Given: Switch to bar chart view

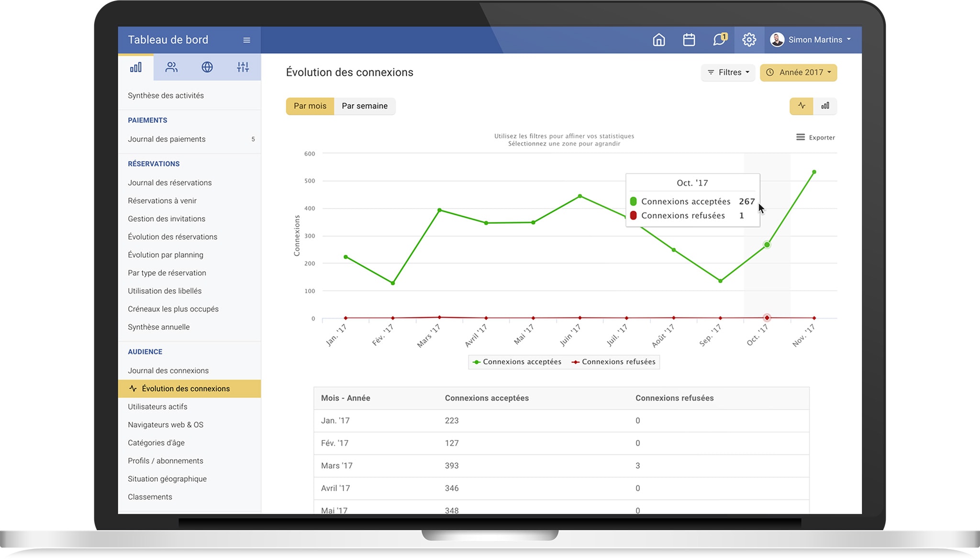Looking at the screenshot, I should (825, 106).
